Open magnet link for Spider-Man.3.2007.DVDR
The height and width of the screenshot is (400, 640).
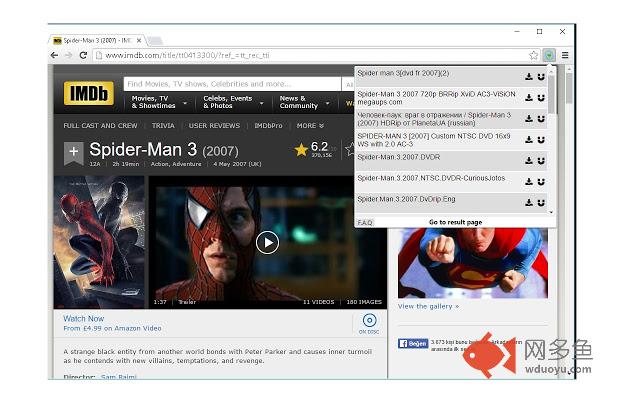[541, 160]
